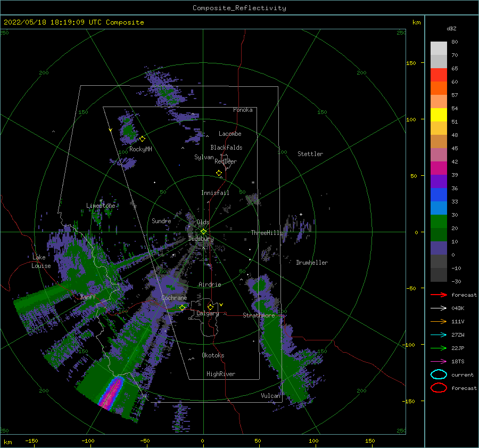Click the green 22JP arrow icon

[439, 348]
